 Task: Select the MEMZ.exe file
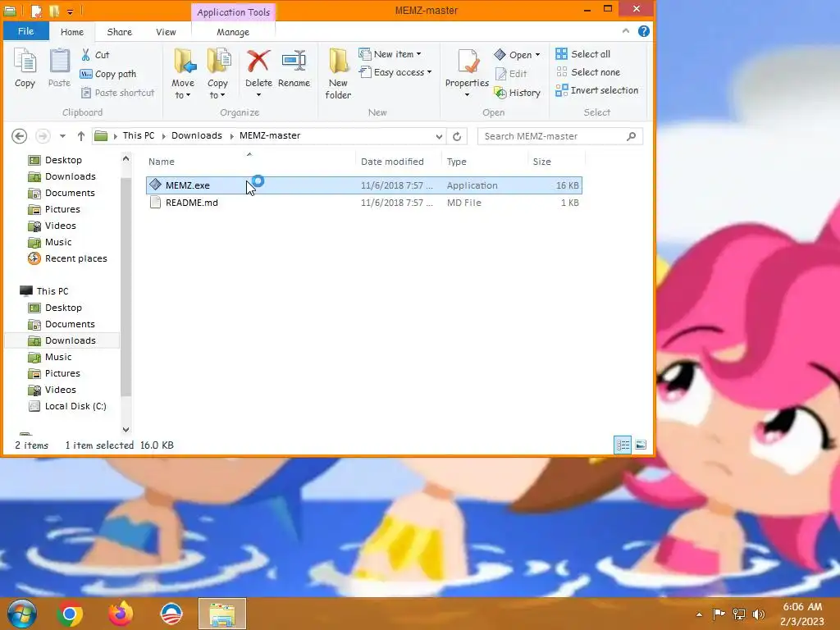(x=363, y=185)
